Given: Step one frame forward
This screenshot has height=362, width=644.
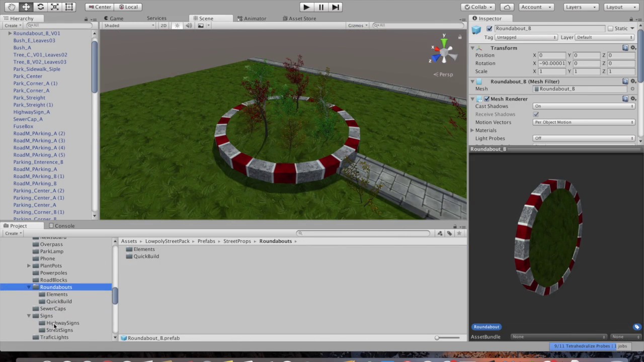Looking at the screenshot, I should [x=336, y=7].
